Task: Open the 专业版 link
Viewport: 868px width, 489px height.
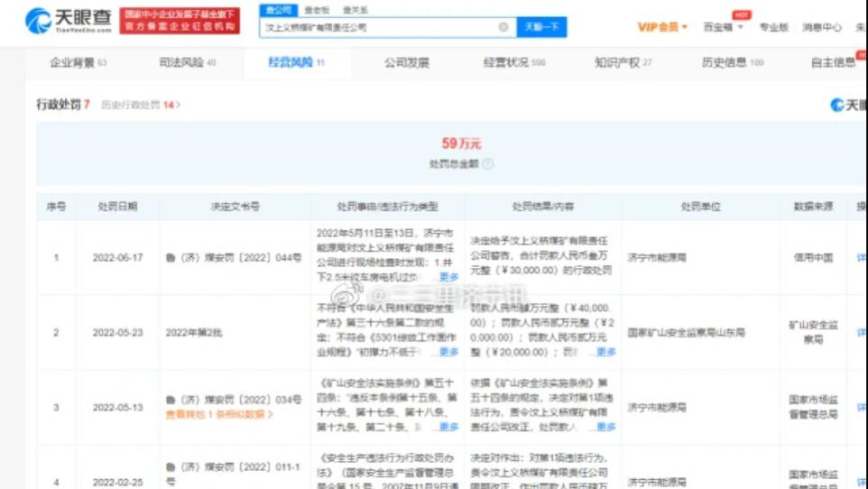Action: click(x=773, y=26)
